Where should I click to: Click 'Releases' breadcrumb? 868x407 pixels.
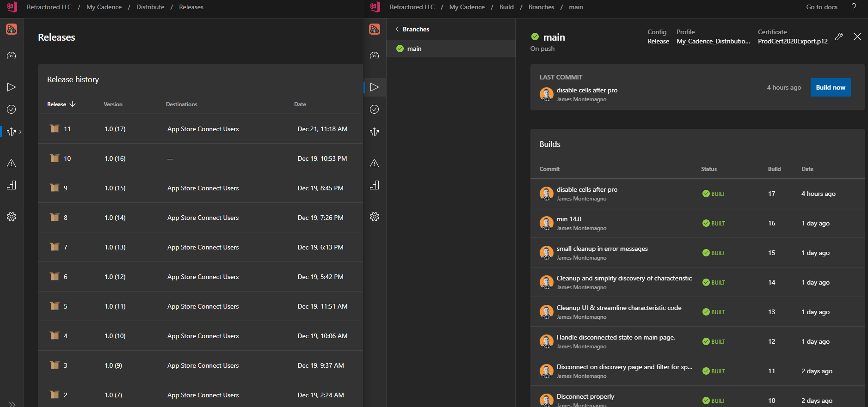[191, 7]
